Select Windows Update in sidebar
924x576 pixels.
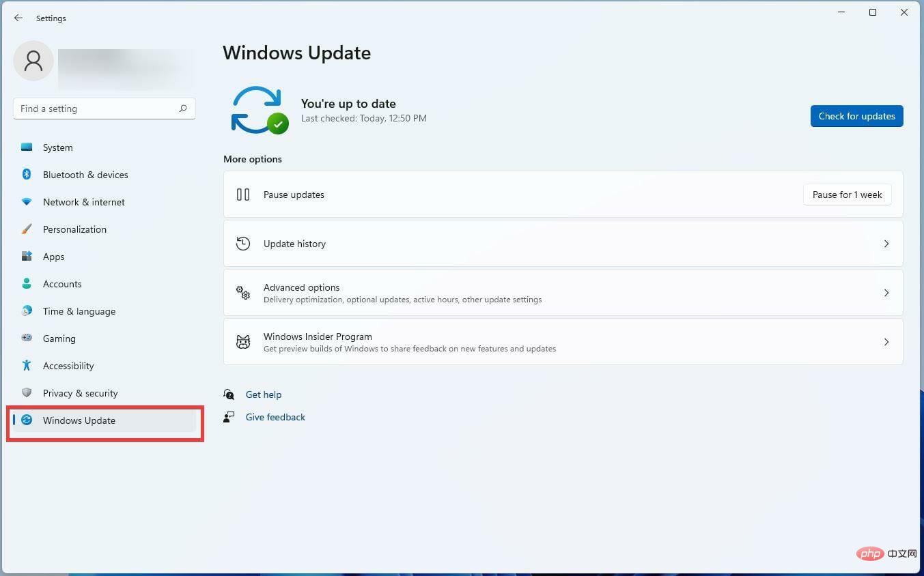coord(104,420)
